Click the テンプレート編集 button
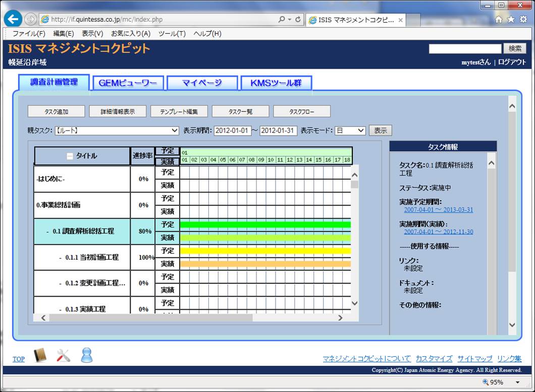Viewport: 535px width, 392px height. (179, 111)
